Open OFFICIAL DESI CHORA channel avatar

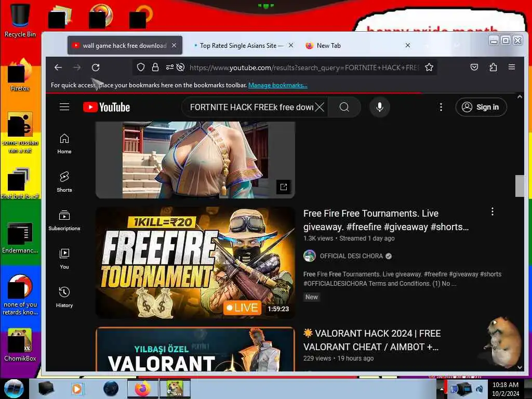(x=310, y=256)
